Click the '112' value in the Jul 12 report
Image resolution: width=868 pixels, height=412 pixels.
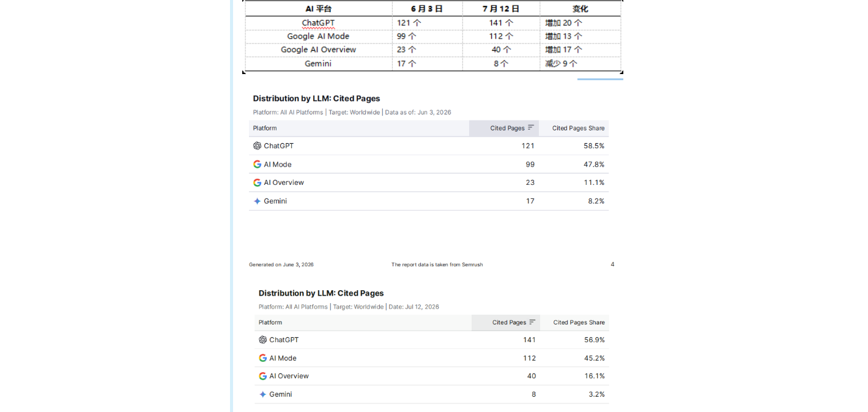529,358
